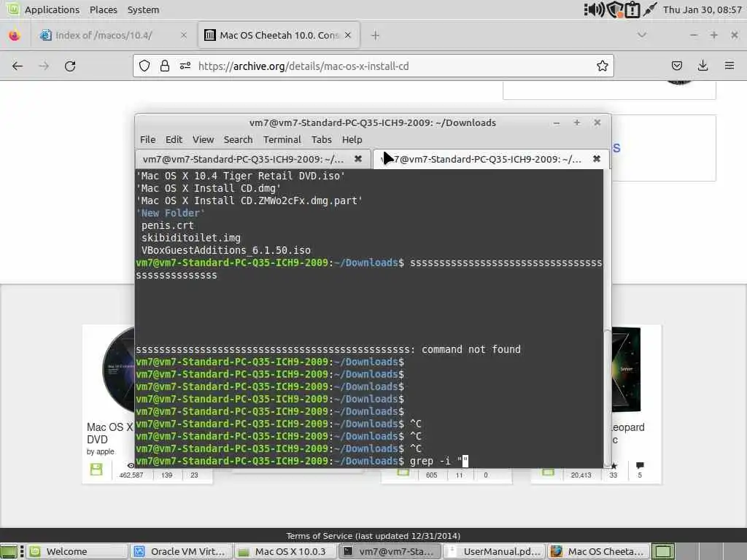The image size is (747, 560).
Task: Switch to Mac OS X 10.0.3 taskbar window
Action: tap(285, 551)
